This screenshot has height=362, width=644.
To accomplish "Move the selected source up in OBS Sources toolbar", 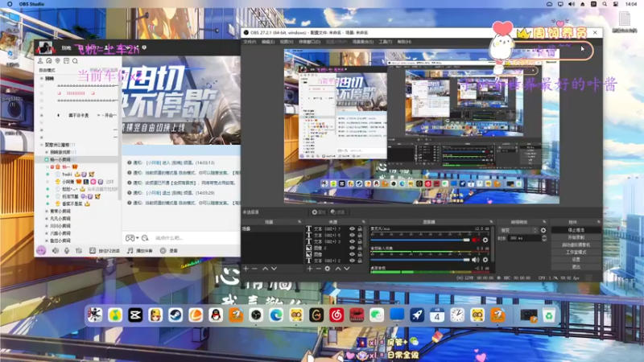I will coord(338,269).
